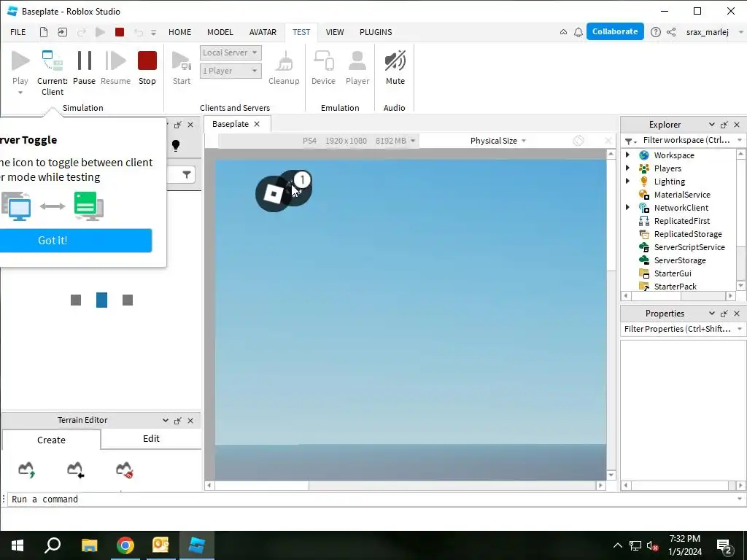Click the Open file icon in quick access bar
The height and width of the screenshot is (560, 747).
tap(63, 32)
